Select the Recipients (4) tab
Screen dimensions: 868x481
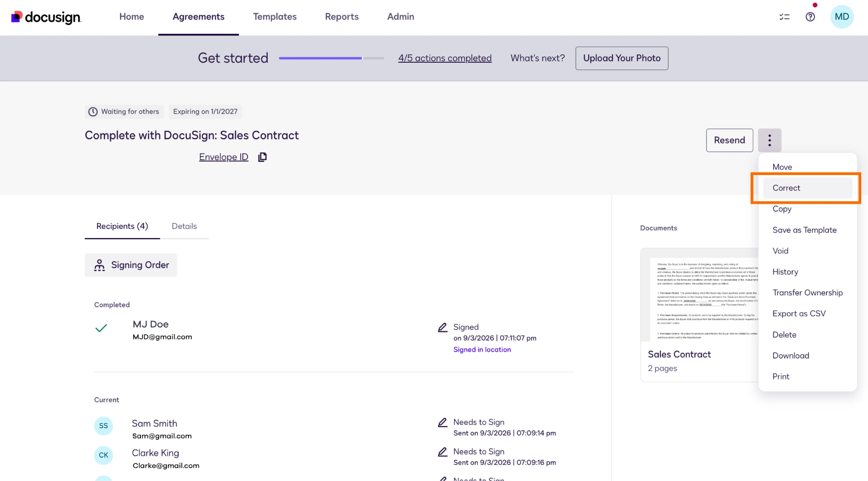122,226
